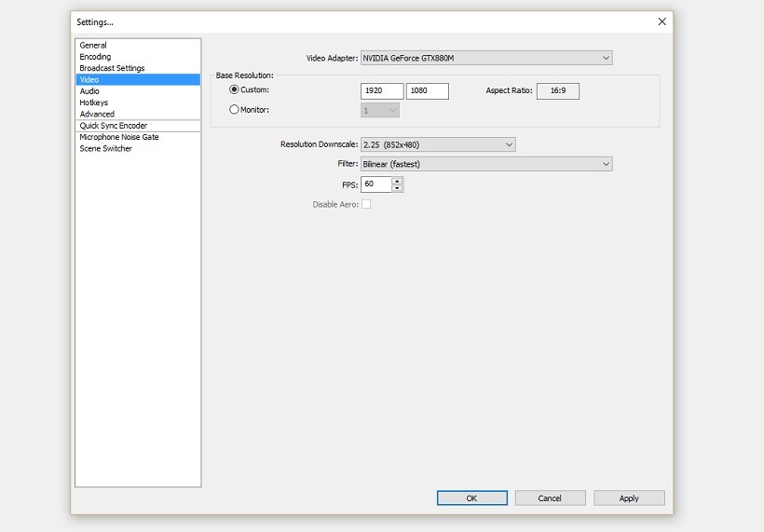Image resolution: width=764 pixels, height=532 pixels.
Task: Expand the Resolution Downscale dropdown
Action: pyautogui.click(x=438, y=144)
